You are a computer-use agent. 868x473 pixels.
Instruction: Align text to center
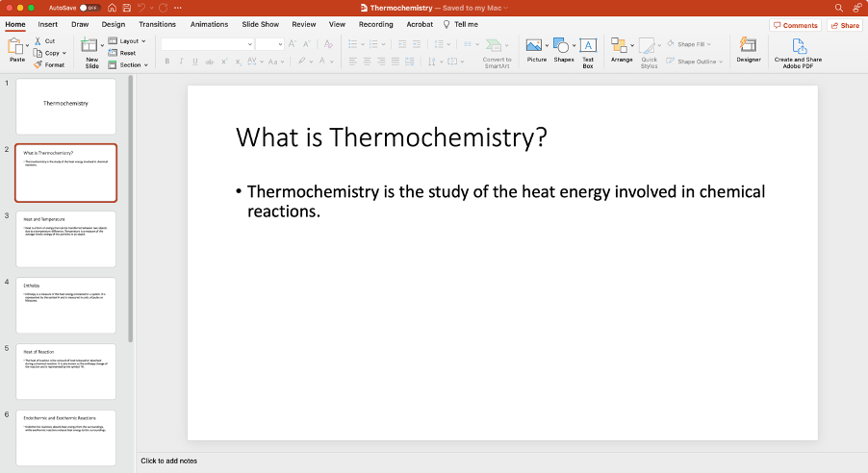pos(367,62)
